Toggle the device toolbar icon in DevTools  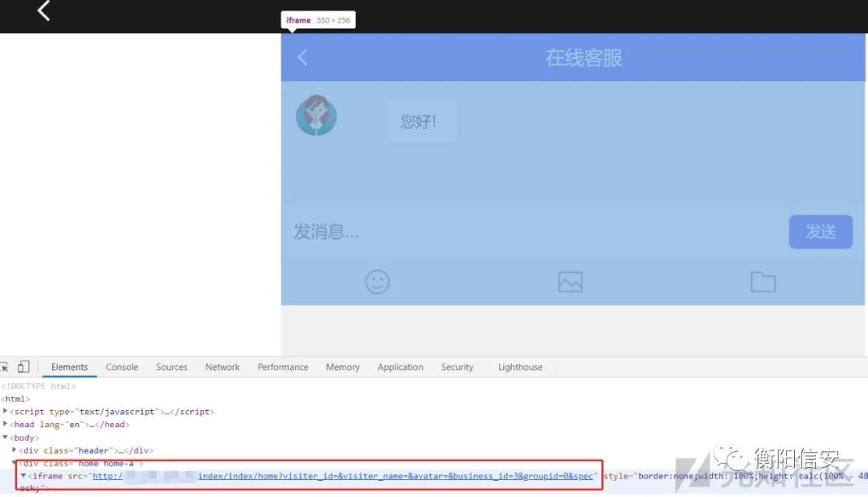23,367
